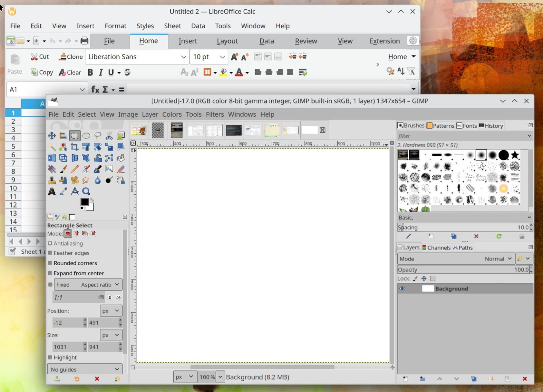Toggle the Antialiasing checkbox

pos(50,243)
